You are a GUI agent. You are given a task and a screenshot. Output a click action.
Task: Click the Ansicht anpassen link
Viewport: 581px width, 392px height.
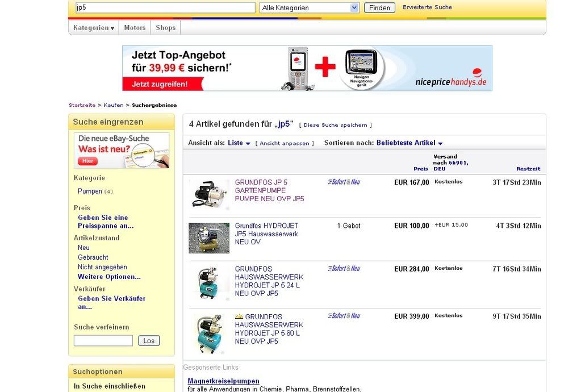[285, 143]
